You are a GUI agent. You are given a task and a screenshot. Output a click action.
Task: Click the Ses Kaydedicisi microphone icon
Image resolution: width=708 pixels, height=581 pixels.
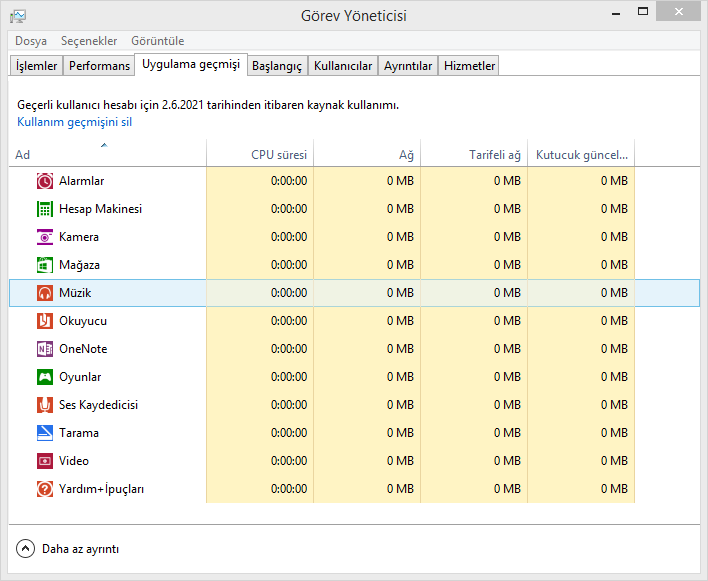(x=45, y=405)
